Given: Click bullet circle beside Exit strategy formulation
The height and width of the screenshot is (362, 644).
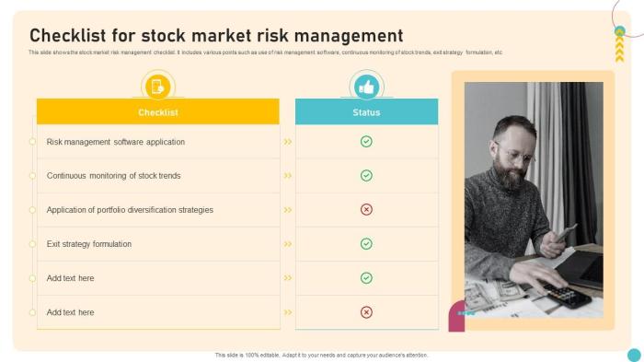Looking at the screenshot, I should (32, 244).
